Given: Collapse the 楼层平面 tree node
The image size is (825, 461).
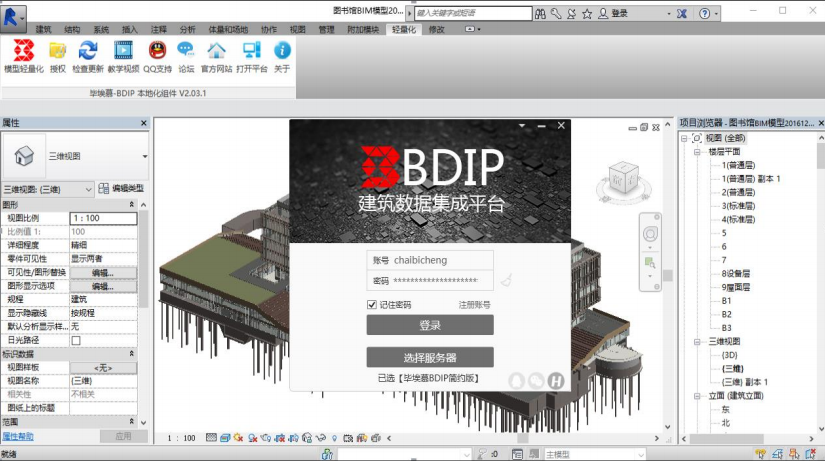Looking at the screenshot, I should click(x=697, y=152).
